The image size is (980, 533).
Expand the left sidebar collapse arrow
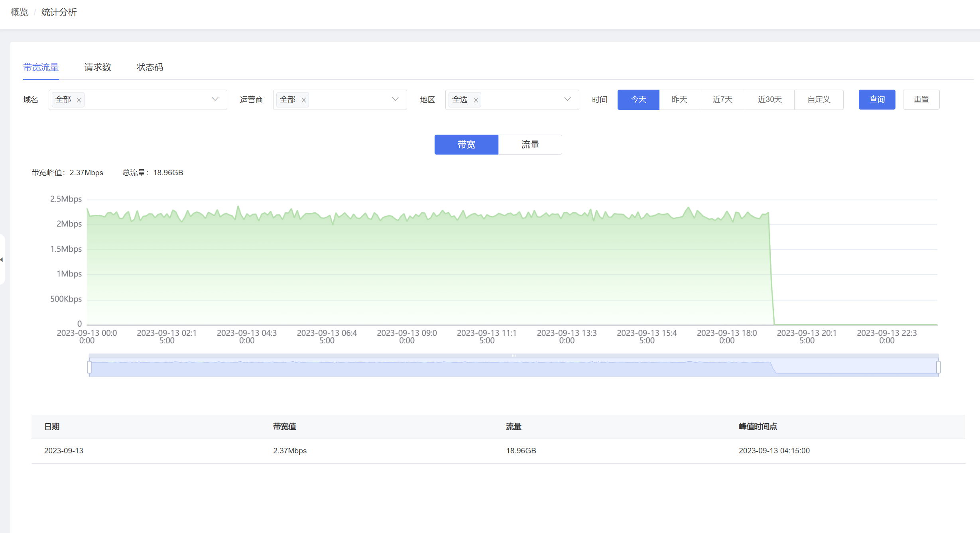(2, 260)
